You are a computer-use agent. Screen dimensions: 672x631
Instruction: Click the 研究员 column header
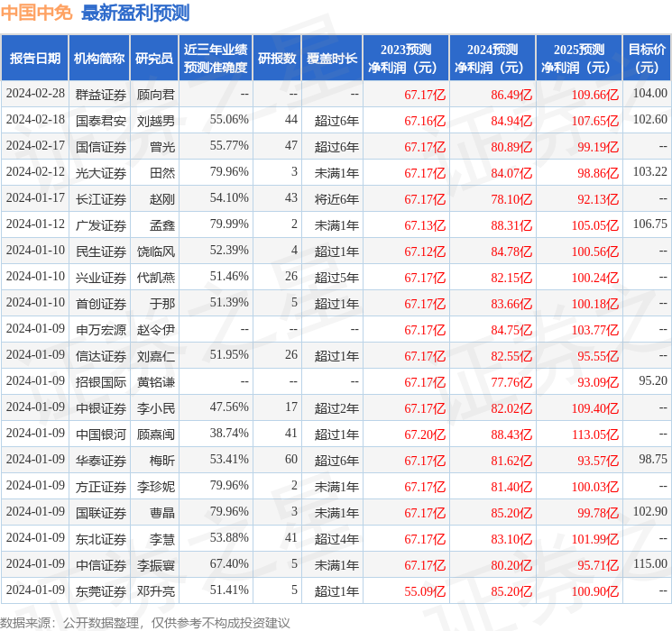(154, 59)
